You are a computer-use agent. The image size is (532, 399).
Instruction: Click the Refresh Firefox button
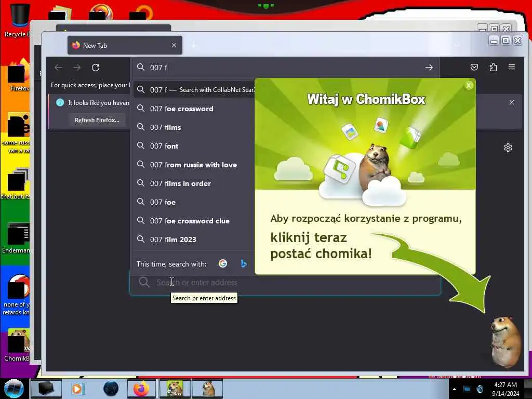click(x=97, y=120)
